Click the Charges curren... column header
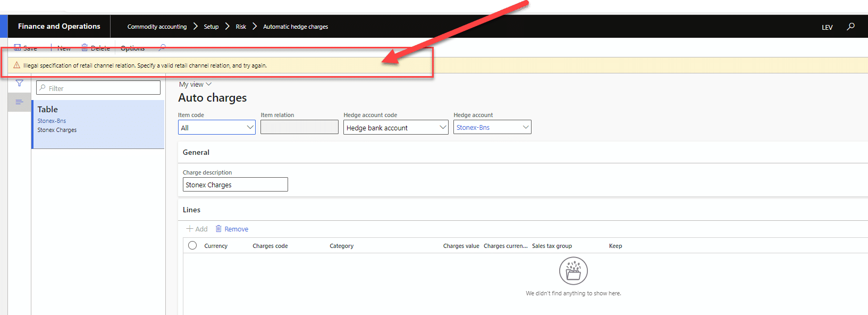868x315 pixels. pyautogui.click(x=505, y=246)
